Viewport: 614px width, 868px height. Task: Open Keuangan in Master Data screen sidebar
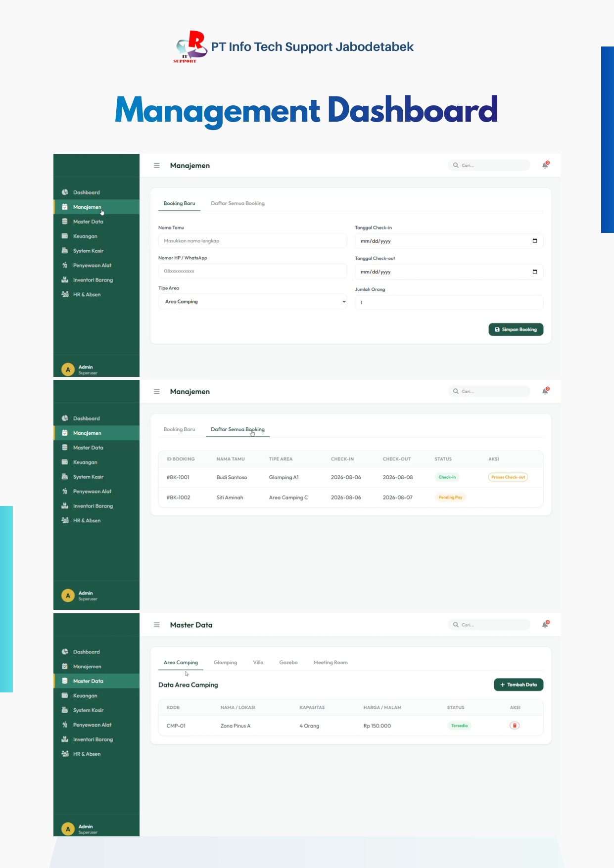coord(85,696)
